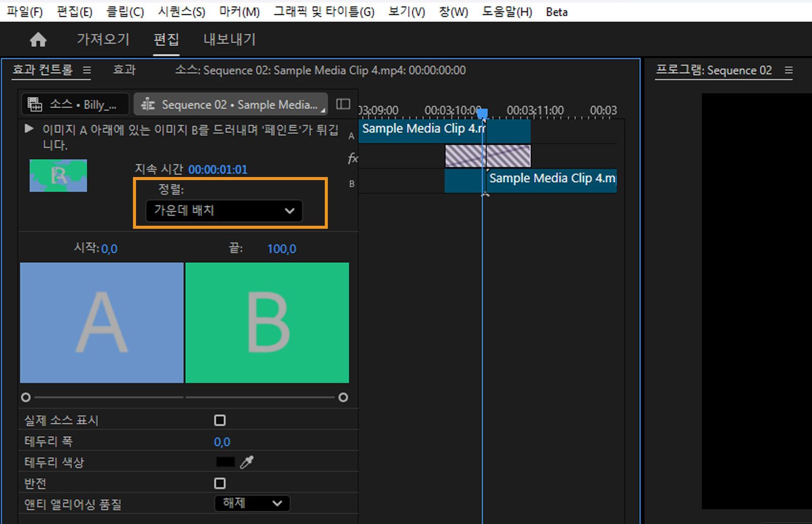This screenshot has height=524, width=812.
Task: Open the 프로그램: Sequence 02 panel menu icon
Action: 788,70
